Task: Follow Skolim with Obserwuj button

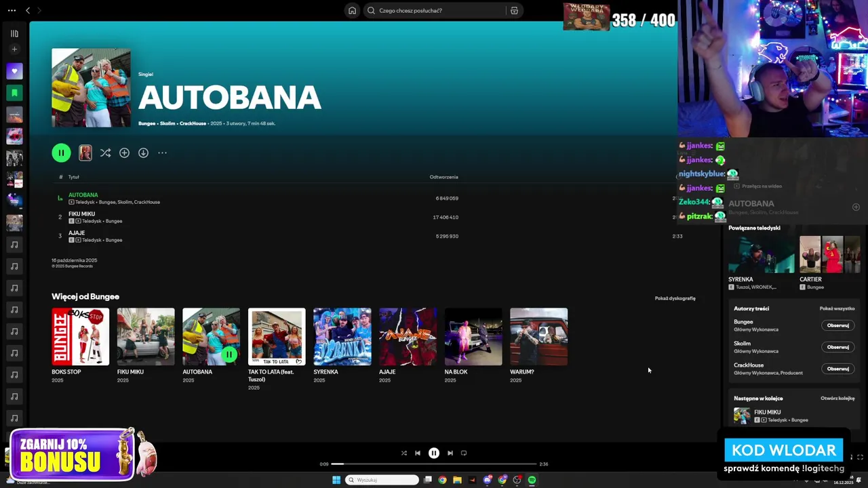Action: [837, 347]
